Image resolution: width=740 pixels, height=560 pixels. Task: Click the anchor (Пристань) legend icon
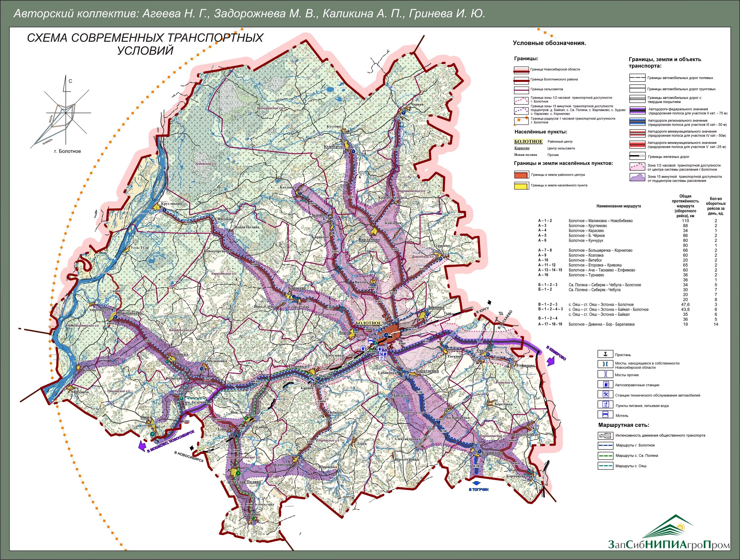pyautogui.click(x=605, y=354)
